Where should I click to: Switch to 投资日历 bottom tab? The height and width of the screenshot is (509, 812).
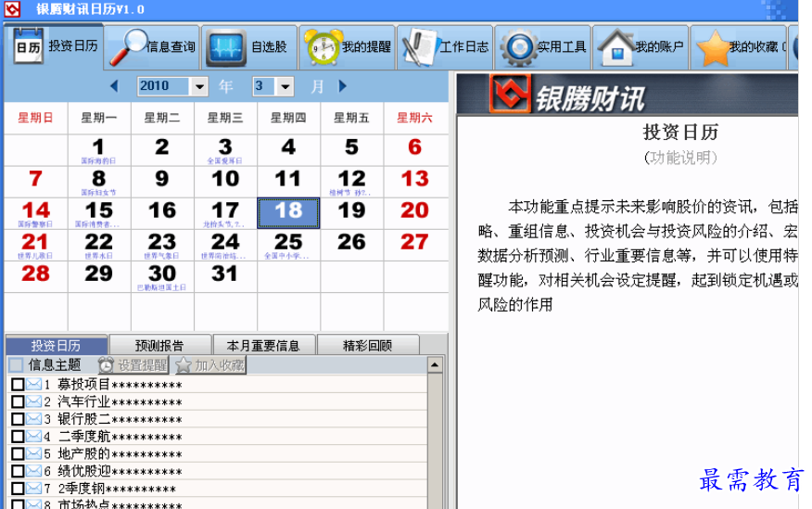coord(56,346)
